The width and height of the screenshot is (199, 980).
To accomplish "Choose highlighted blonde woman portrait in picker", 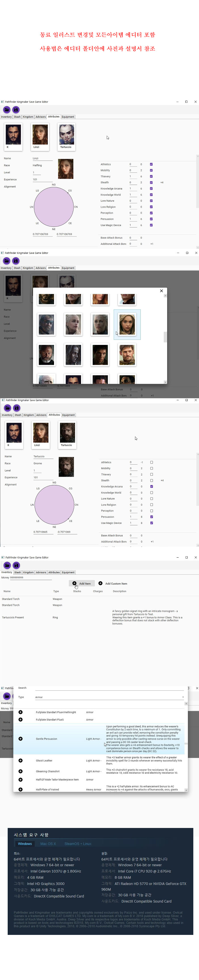I will pos(127,324).
